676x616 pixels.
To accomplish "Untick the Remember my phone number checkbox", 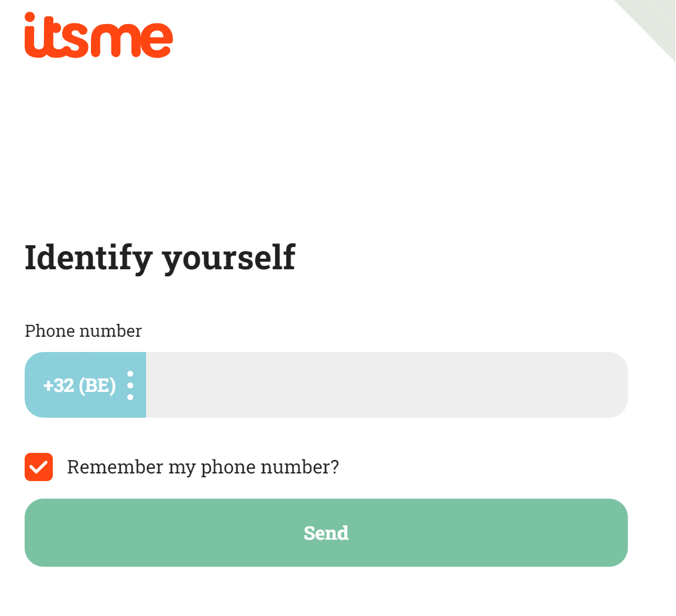I will tap(39, 467).
